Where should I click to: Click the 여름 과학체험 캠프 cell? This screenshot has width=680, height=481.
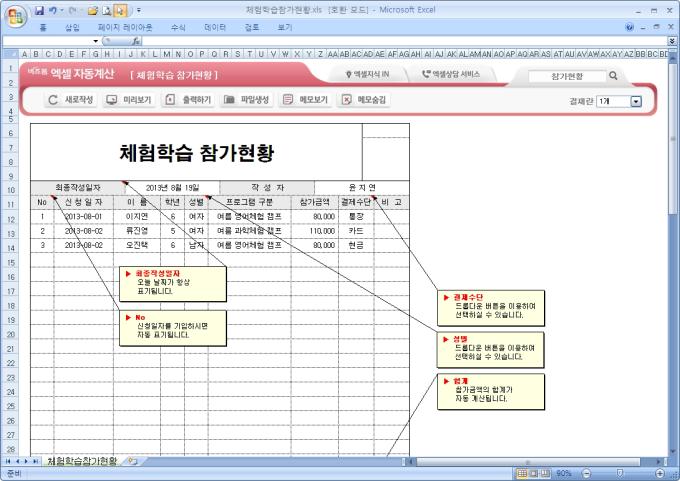point(249,231)
